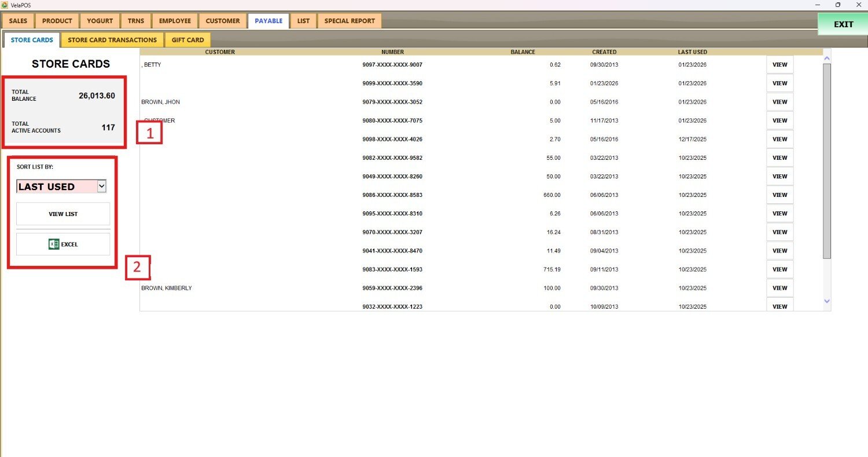Open the PRODUCT menu tab

pyautogui.click(x=57, y=21)
